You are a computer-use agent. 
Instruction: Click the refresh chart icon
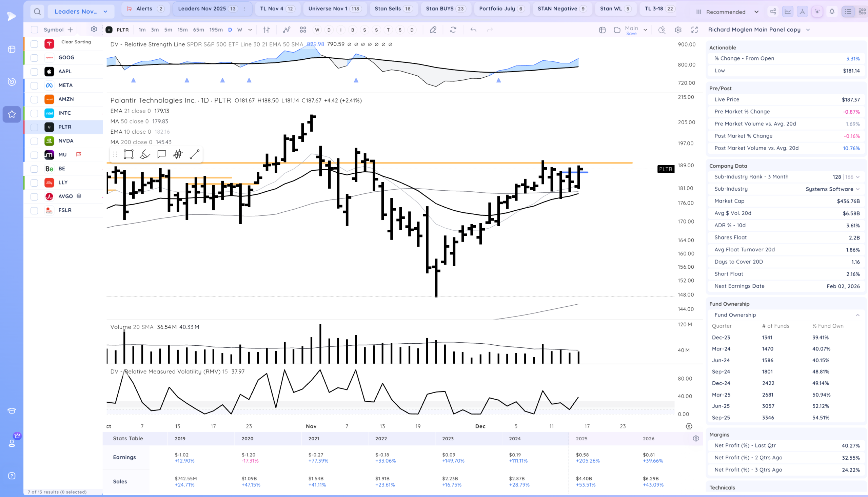[453, 30]
